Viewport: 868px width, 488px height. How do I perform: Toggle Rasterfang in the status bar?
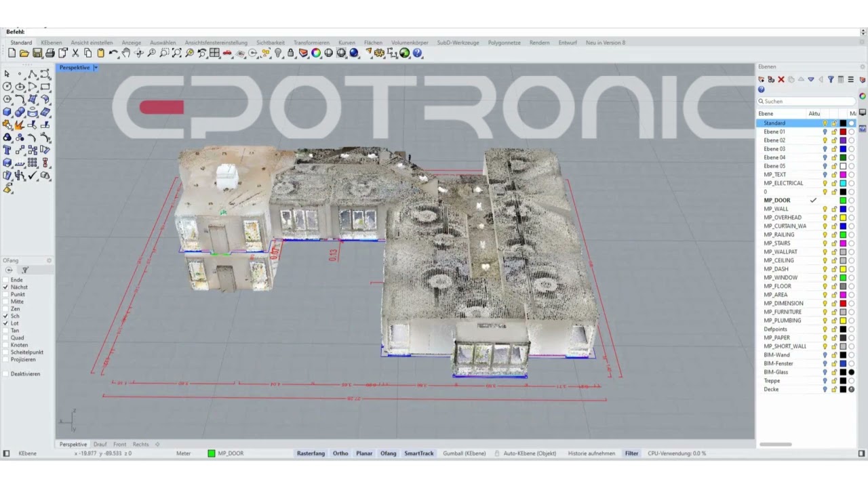point(311,453)
